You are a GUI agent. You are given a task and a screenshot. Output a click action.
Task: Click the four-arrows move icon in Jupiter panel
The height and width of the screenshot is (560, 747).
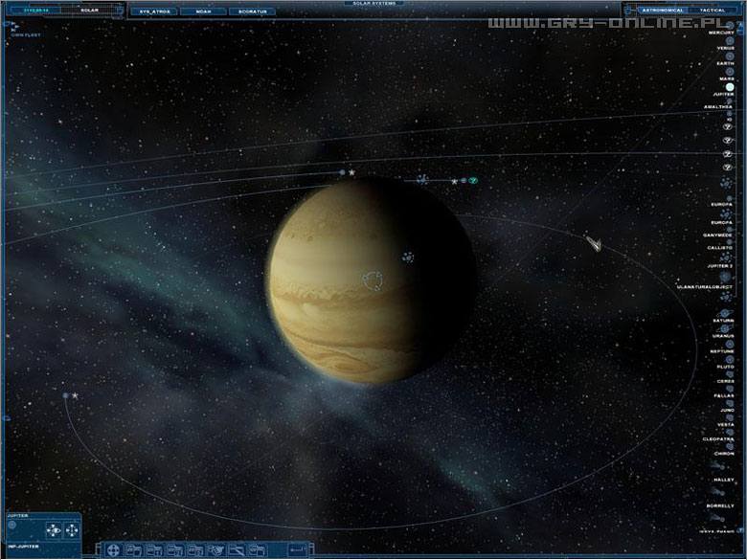[x=72, y=529]
